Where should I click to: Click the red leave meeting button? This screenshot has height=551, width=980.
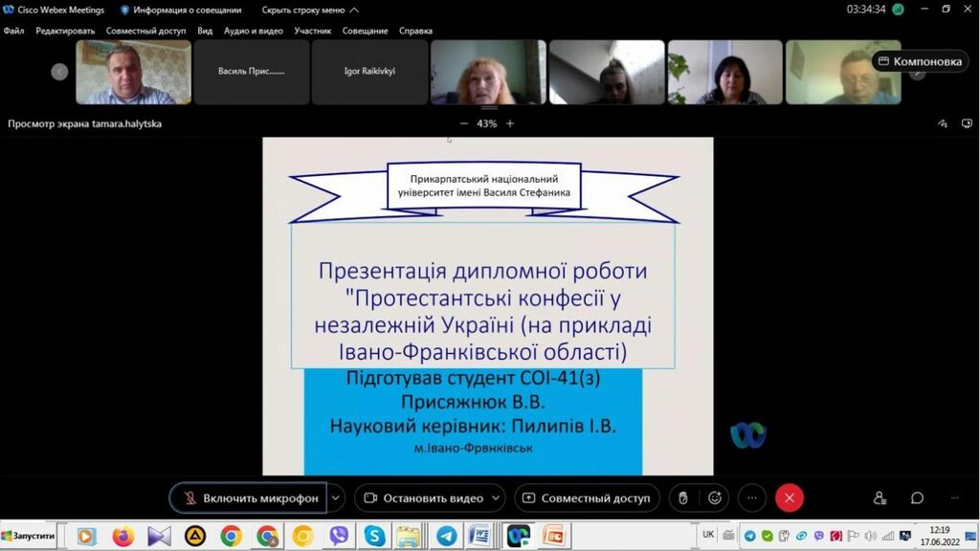tap(789, 497)
